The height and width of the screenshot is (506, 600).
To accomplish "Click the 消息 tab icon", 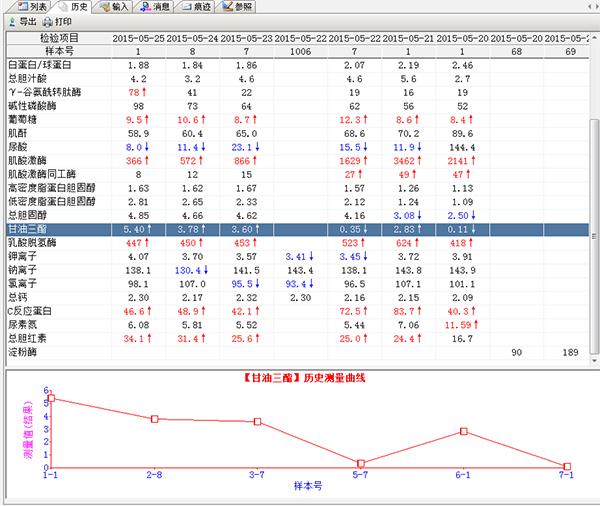I will point(146,6).
